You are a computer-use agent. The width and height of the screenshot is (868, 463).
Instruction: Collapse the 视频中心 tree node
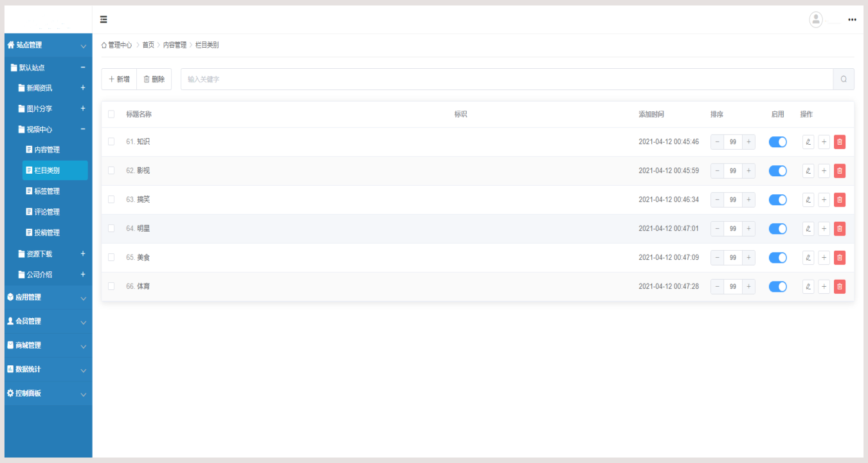coord(83,129)
